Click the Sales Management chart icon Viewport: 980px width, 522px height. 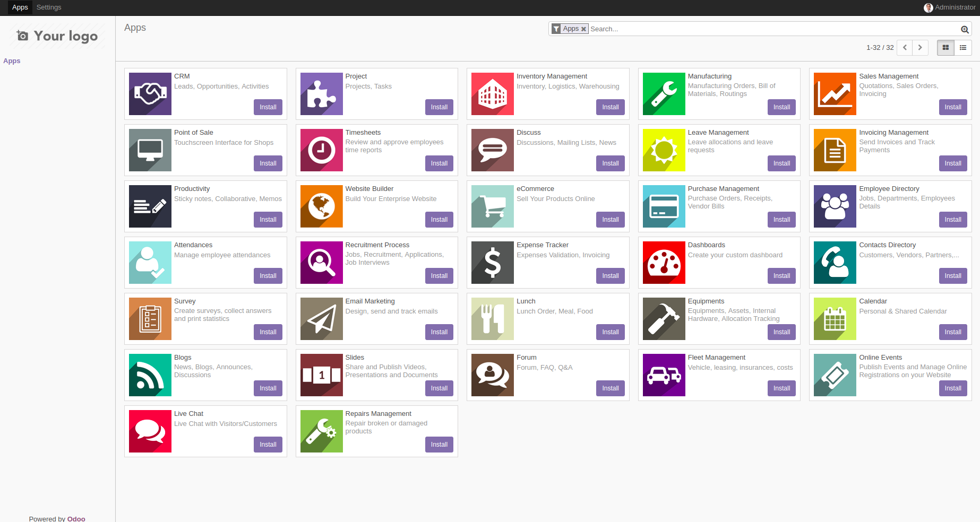click(835, 94)
